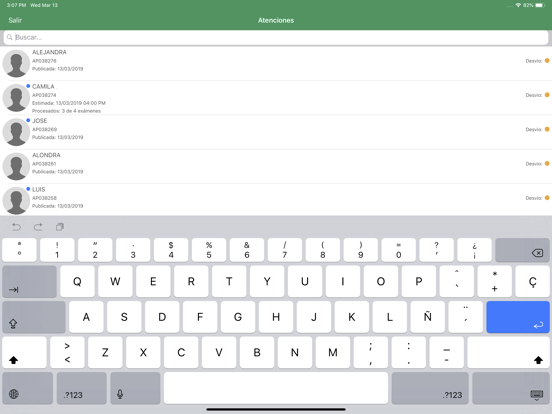
Task: Click CAMILA's avatar picture
Action: [16, 98]
